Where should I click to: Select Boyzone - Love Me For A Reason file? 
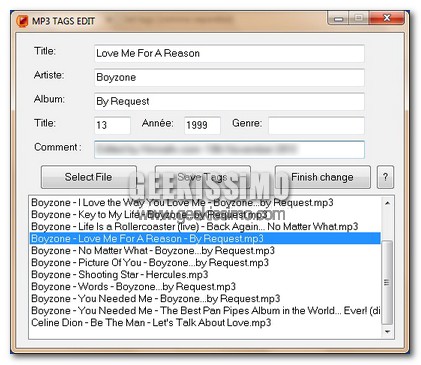(205, 239)
